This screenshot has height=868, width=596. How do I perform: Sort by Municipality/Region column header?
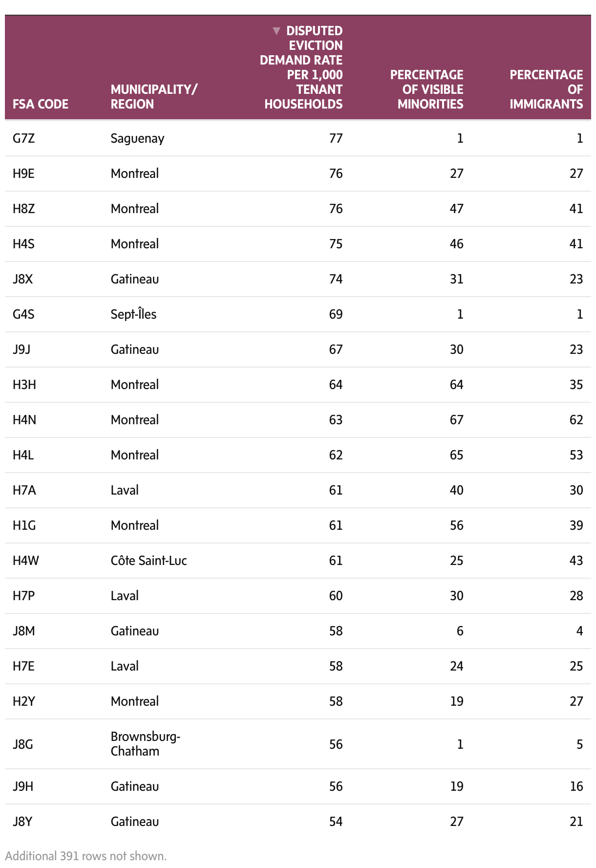point(154,97)
